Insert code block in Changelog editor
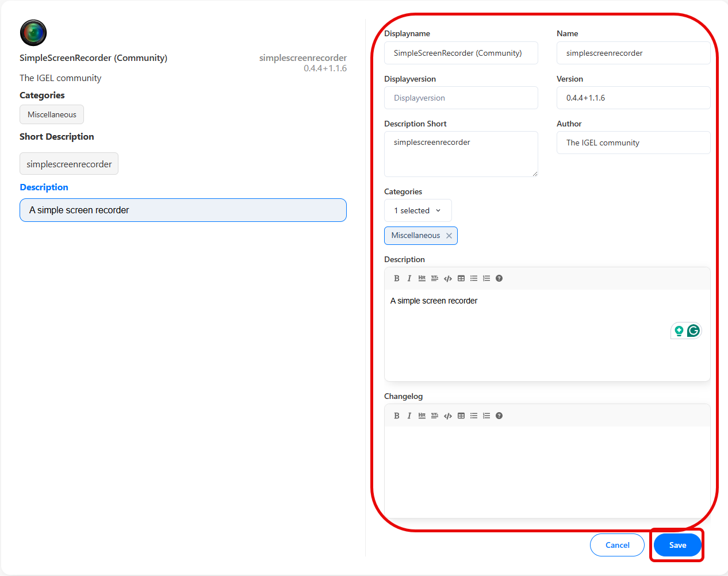Screen dimensions: 728x576 point(448,416)
